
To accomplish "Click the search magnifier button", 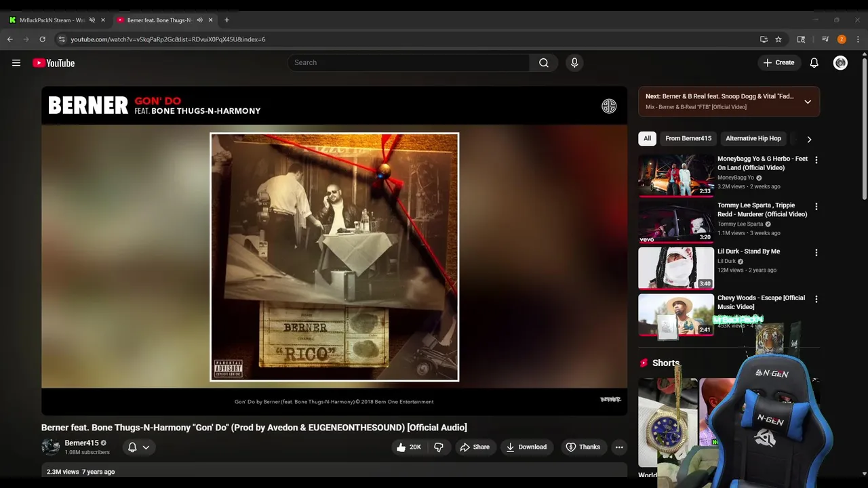I will [544, 63].
